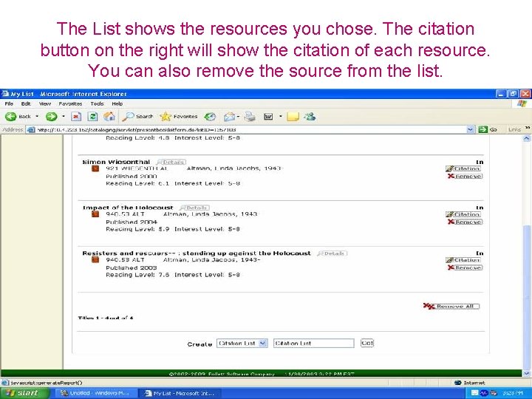Open the address bar dropdown arrow
532x399 pixels.
tap(470, 129)
